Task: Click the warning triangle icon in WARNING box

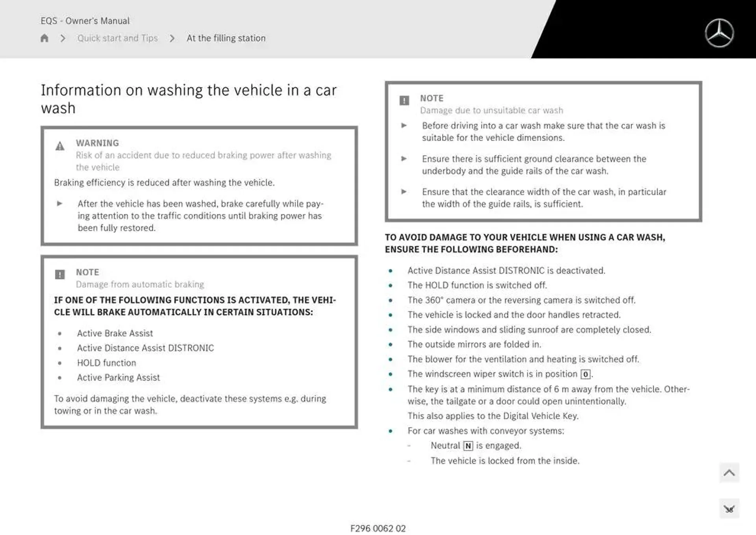Action: coord(58,143)
